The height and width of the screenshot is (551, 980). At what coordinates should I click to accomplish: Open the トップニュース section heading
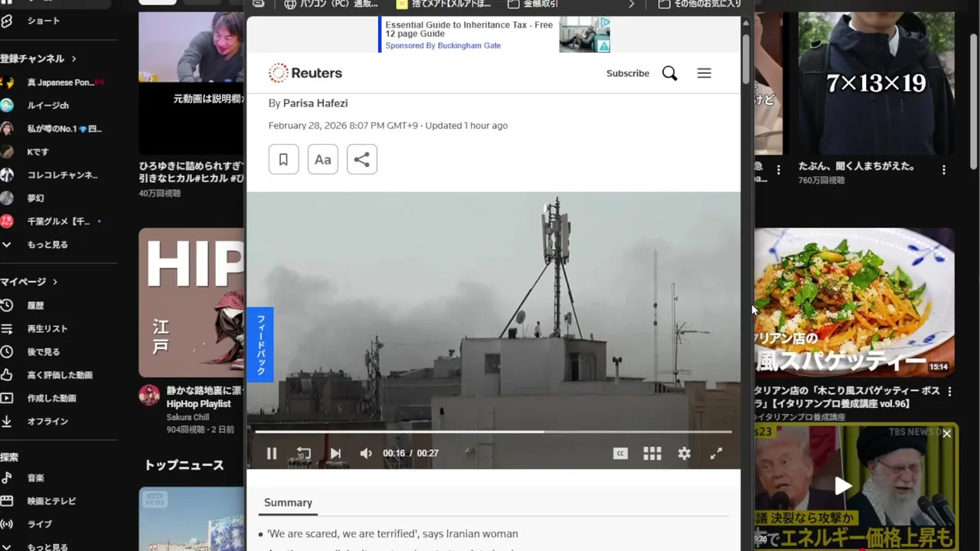pyautogui.click(x=184, y=465)
